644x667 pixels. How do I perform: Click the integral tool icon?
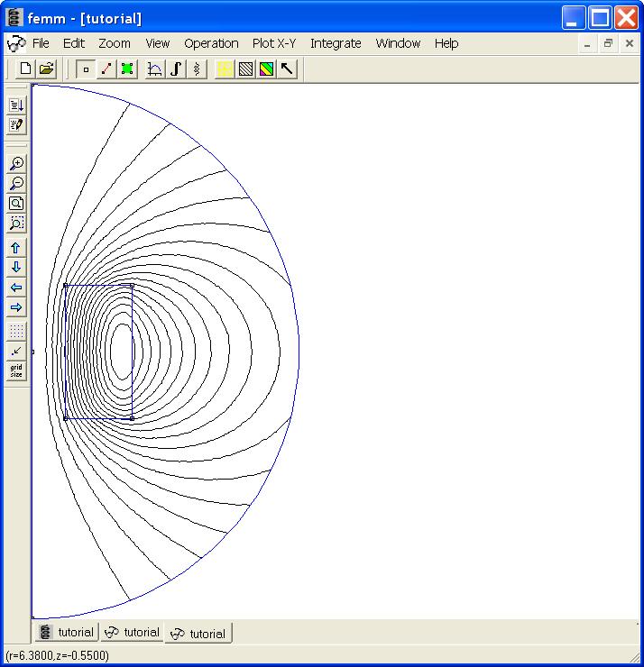176,69
